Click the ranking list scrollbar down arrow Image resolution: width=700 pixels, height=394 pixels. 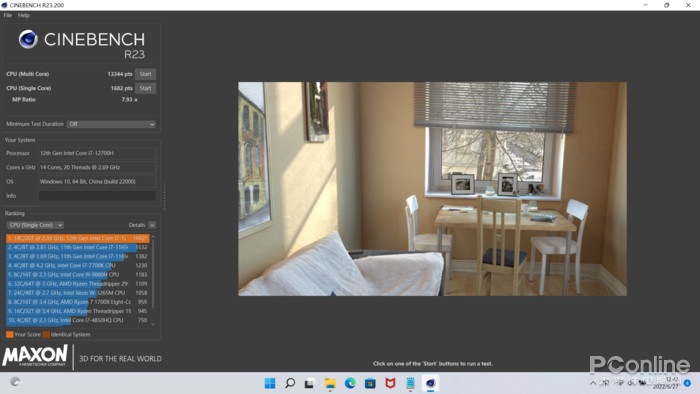pos(153,324)
